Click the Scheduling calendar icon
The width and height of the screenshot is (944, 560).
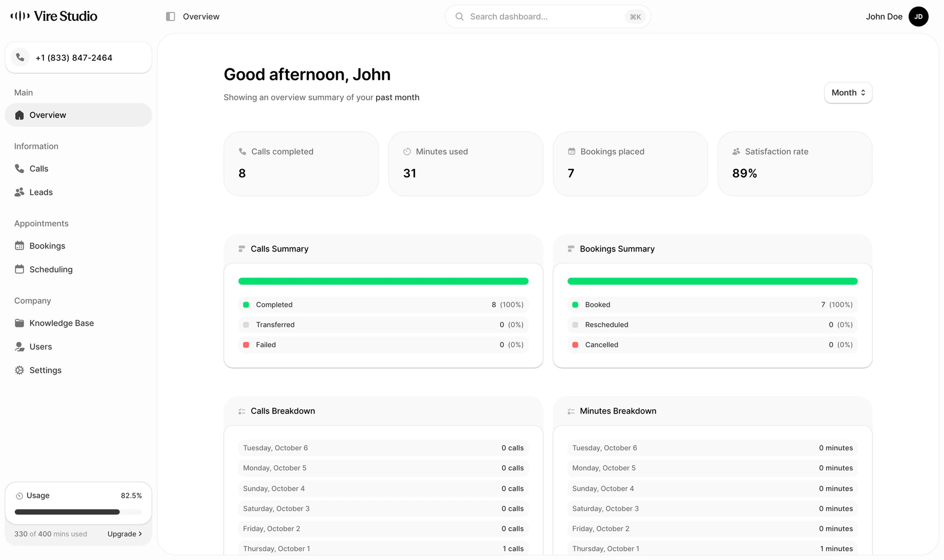coord(19,269)
